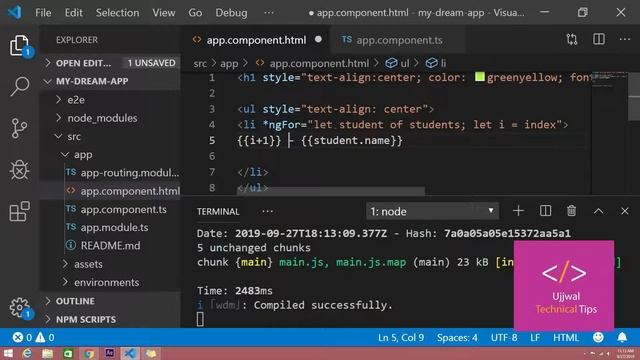
Task: Open the Explorer view in activity bar
Action: [x=19, y=45]
